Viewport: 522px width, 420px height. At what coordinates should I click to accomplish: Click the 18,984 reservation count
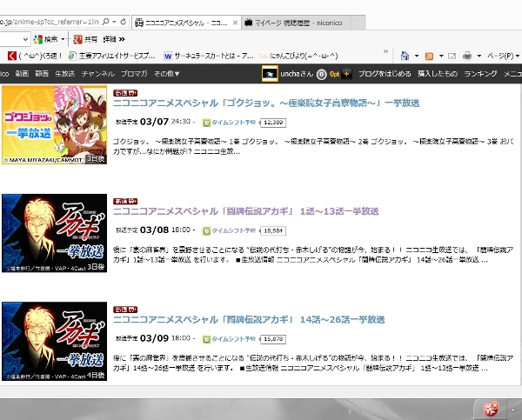click(273, 230)
